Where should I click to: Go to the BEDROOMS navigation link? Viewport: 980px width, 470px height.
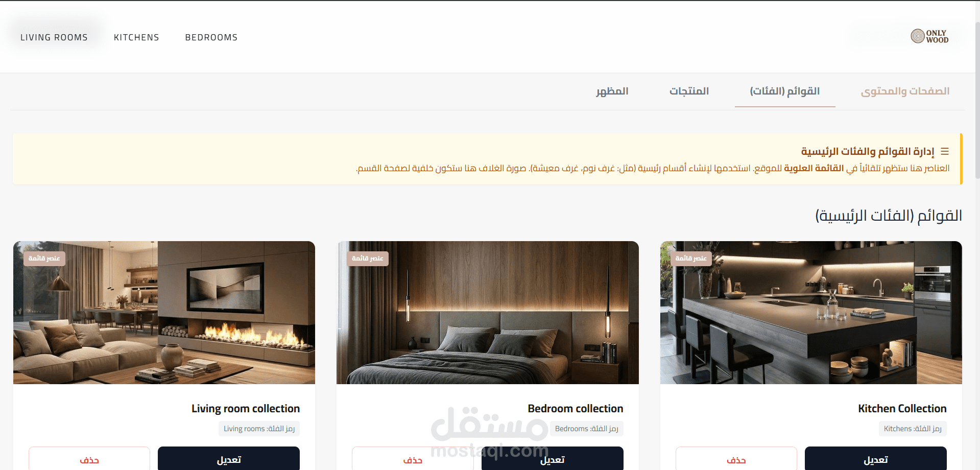[211, 37]
